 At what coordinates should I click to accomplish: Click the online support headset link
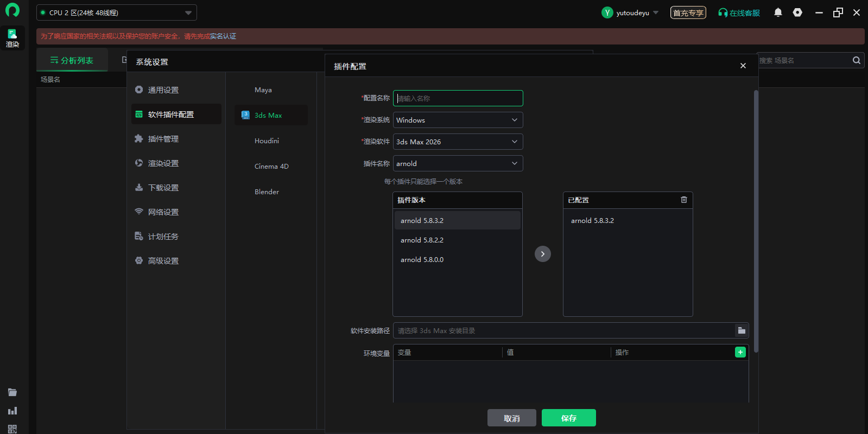tap(739, 12)
